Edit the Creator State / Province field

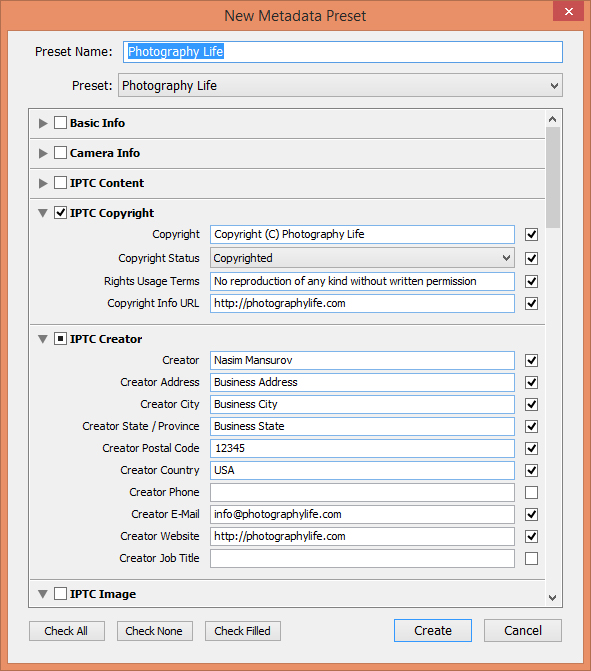[362, 426]
